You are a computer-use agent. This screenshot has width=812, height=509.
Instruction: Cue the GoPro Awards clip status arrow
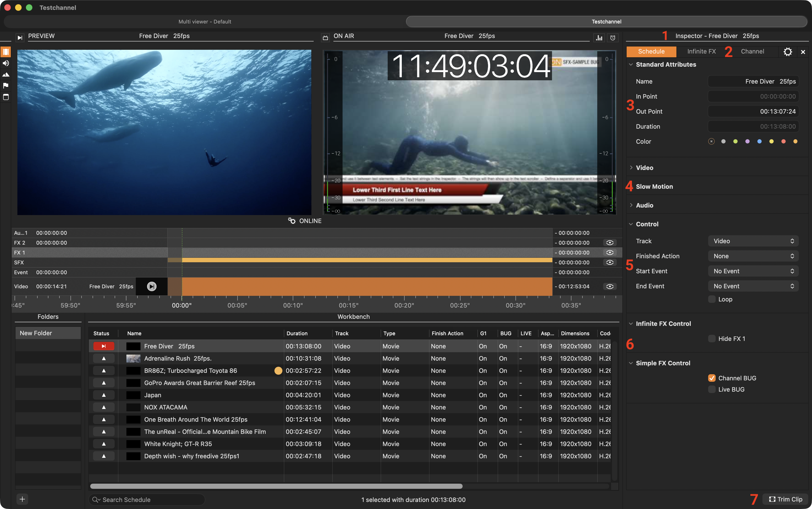click(104, 383)
